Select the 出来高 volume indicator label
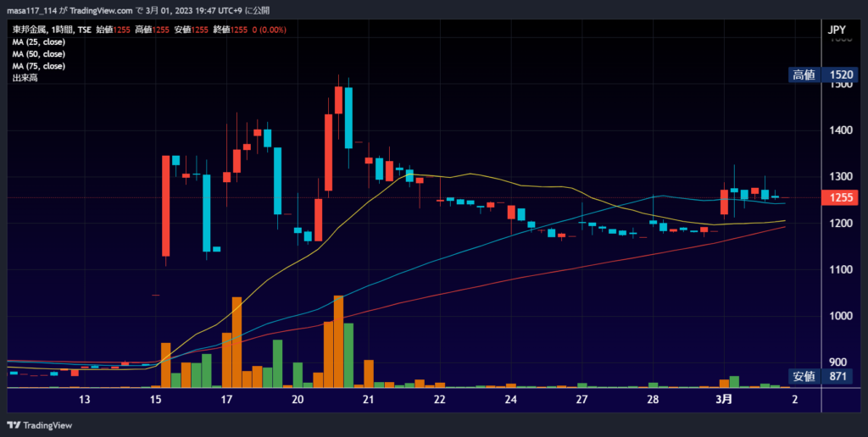Image resolution: width=868 pixels, height=437 pixels. [x=25, y=79]
